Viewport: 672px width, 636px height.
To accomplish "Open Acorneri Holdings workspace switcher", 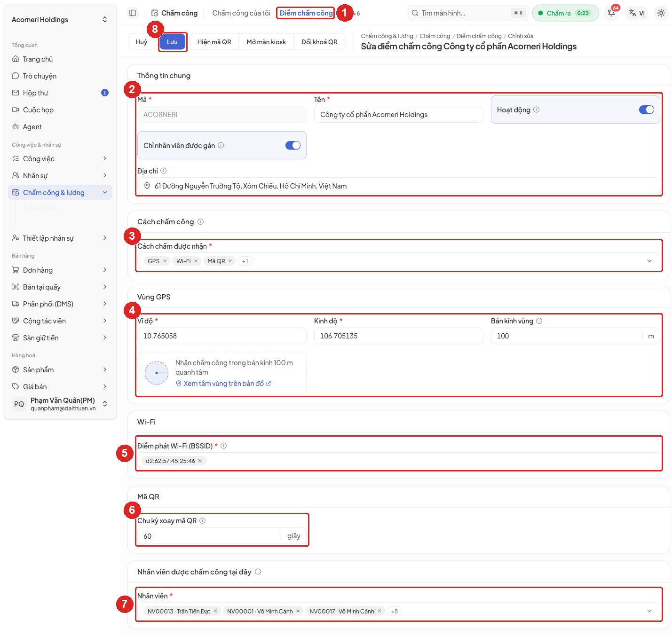I will click(60, 20).
